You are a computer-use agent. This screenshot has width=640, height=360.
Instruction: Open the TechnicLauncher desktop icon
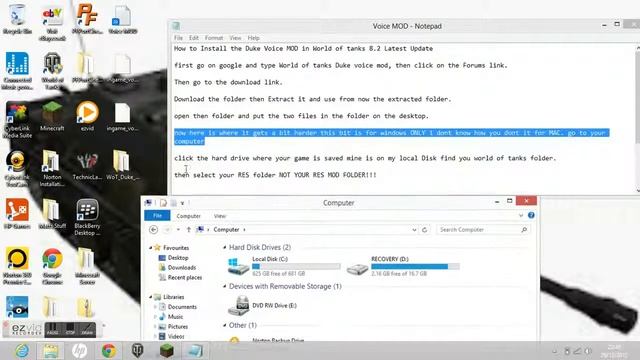pyautogui.click(x=87, y=166)
